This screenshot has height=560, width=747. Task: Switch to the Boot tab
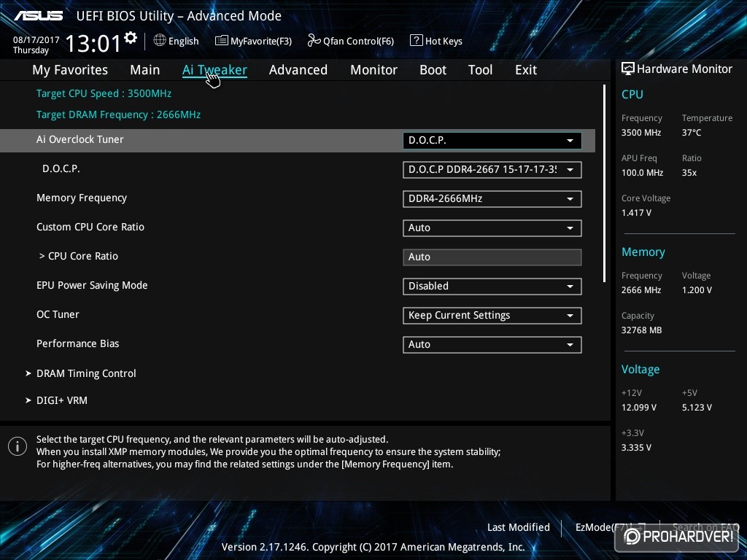tap(433, 70)
